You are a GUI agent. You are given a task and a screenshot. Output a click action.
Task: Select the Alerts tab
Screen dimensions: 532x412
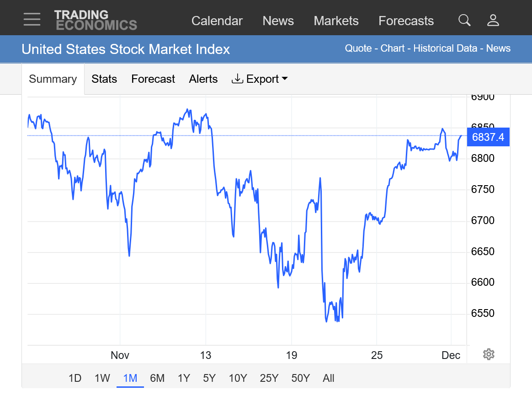coord(203,79)
